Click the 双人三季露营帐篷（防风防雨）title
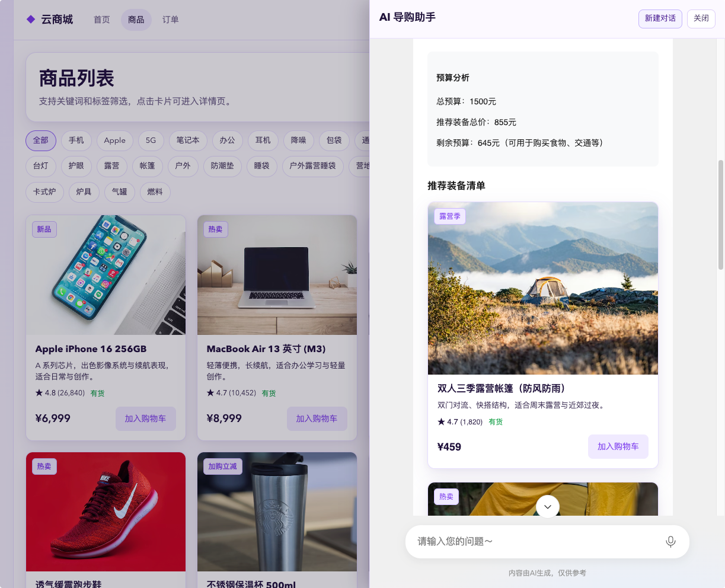 (502, 389)
